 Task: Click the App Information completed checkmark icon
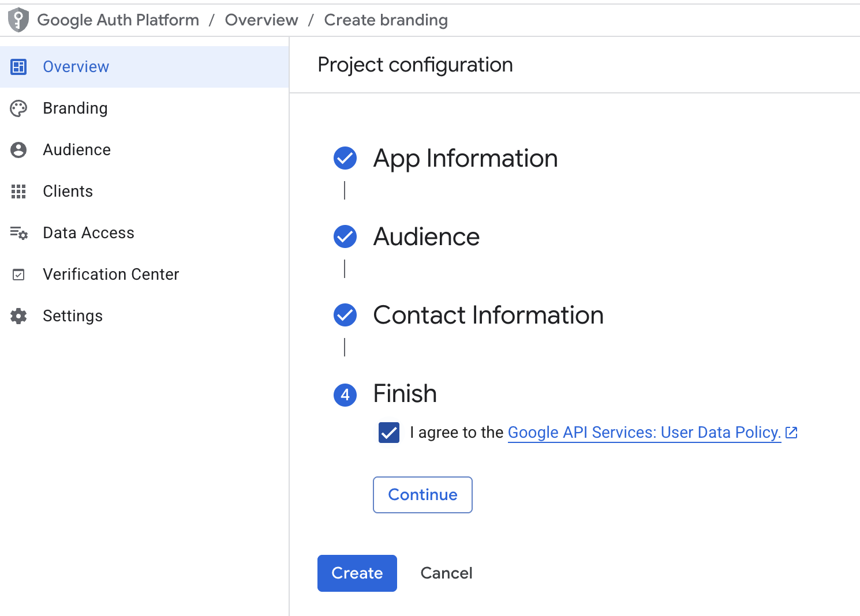[345, 158]
